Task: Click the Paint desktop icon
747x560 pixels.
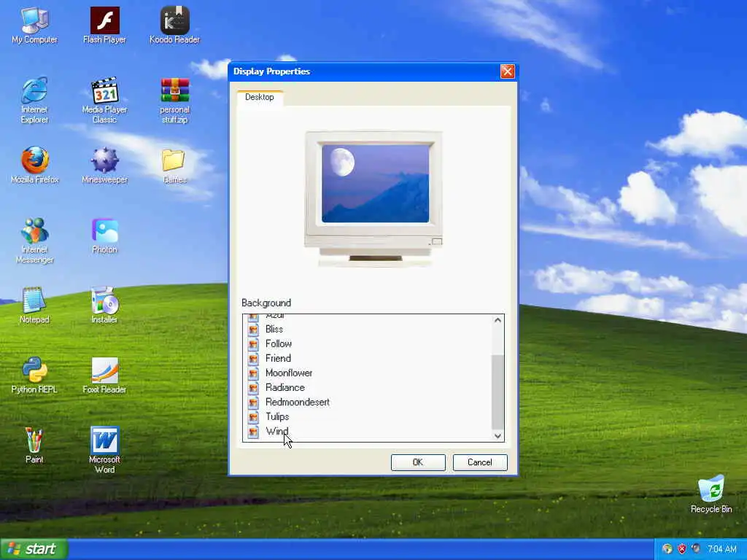Action: tap(34, 446)
